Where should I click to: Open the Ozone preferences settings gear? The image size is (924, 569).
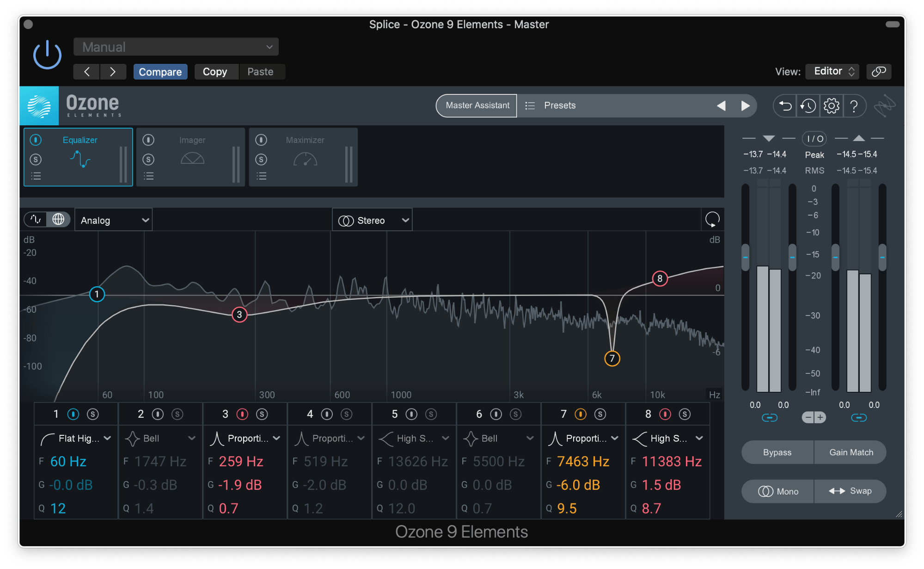point(831,105)
